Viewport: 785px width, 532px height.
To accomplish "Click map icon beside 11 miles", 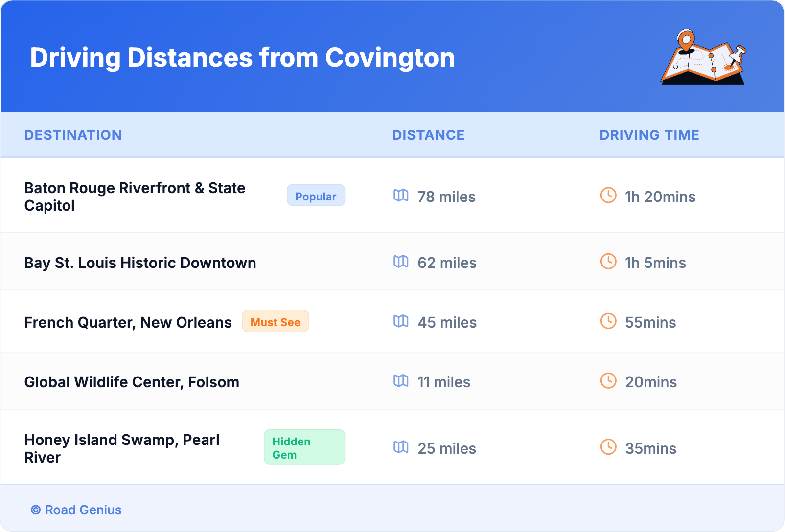I will coord(401,381).
